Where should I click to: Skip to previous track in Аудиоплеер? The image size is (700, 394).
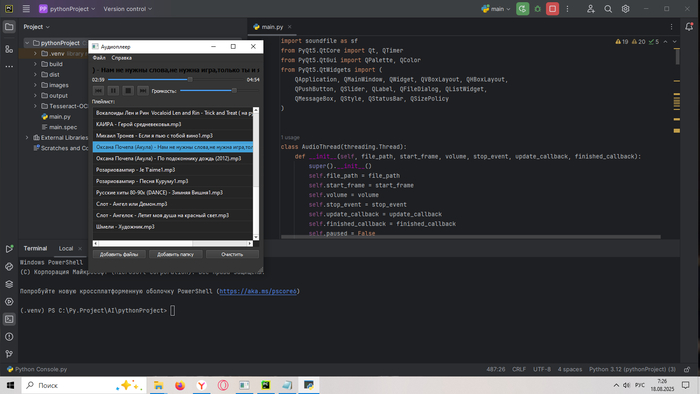tap(98, 91)
